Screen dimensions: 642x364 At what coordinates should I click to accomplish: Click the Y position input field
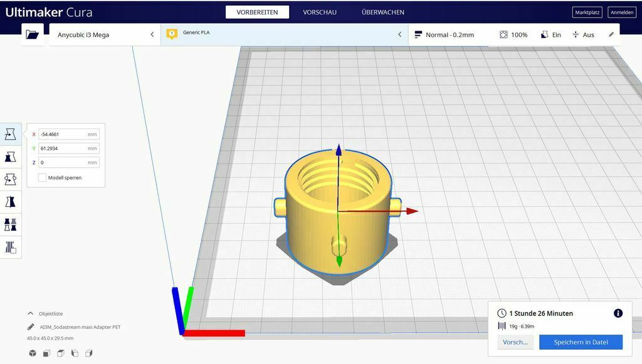pos(69,148)
